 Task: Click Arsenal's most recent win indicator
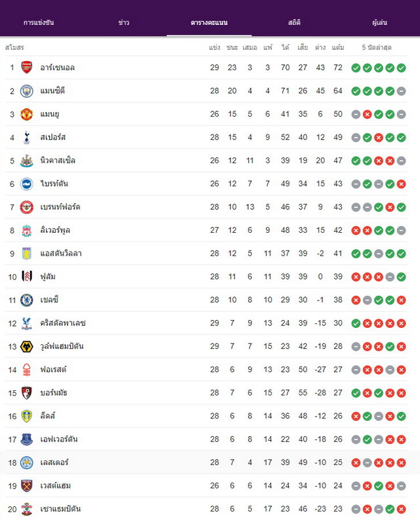pyautogui.click(x=401, y=68)
